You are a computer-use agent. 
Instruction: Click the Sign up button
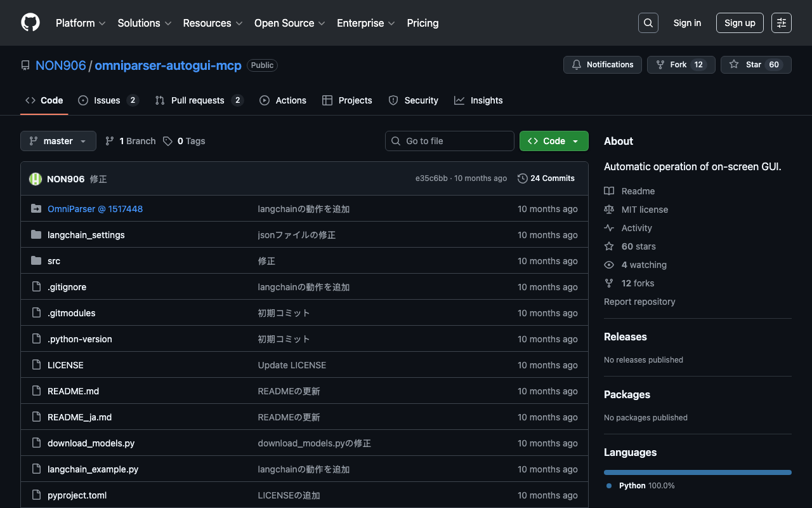739,23
